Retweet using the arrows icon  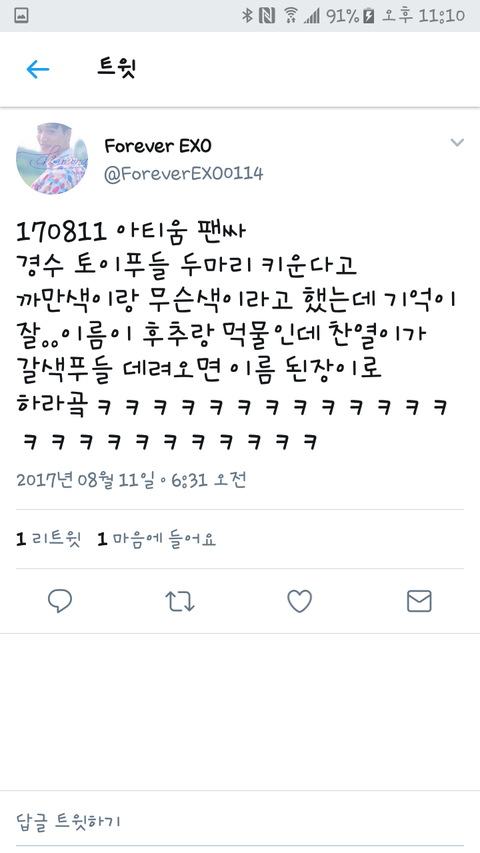(180, 601)
